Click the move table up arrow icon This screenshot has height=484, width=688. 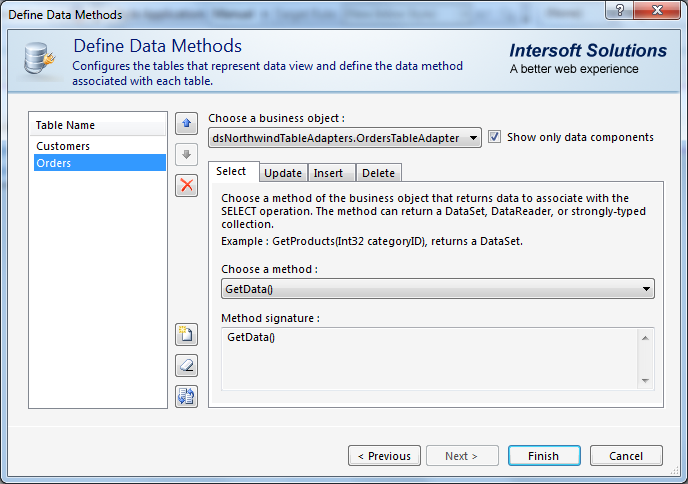[186, 123]
